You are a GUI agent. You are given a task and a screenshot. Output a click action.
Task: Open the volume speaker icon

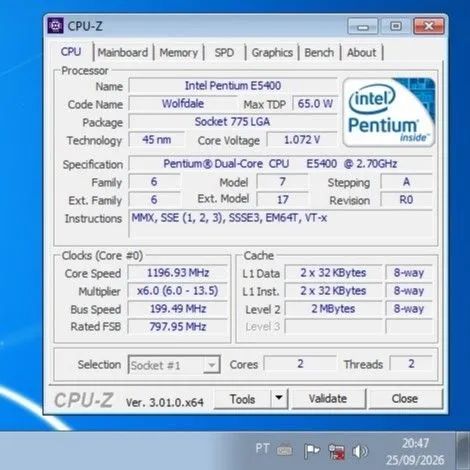tap(360, 451)
